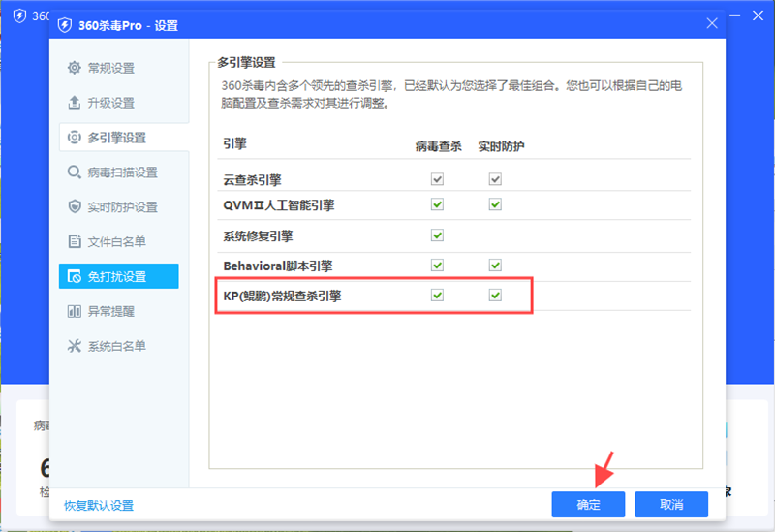Image resolution: width=775 pixels, height=532 pixels.
Task: Minimize the main 360 window behind the dialog
Action: click(x=735, y=16)
